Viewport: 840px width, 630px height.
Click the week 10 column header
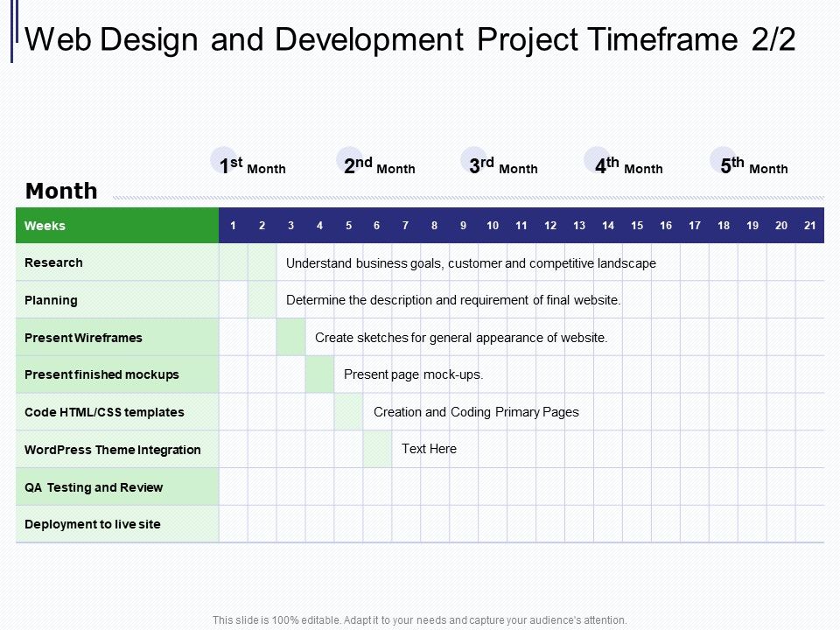(492, 225)
